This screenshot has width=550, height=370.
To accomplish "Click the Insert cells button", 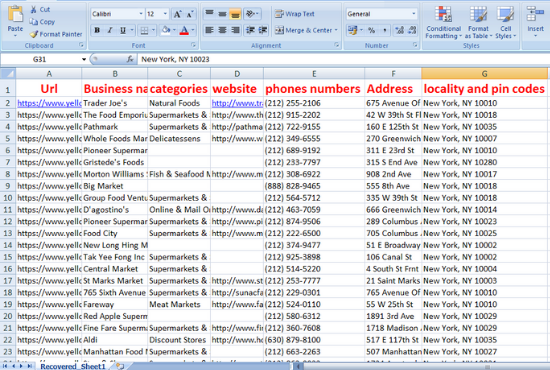I will pos(535,20).
